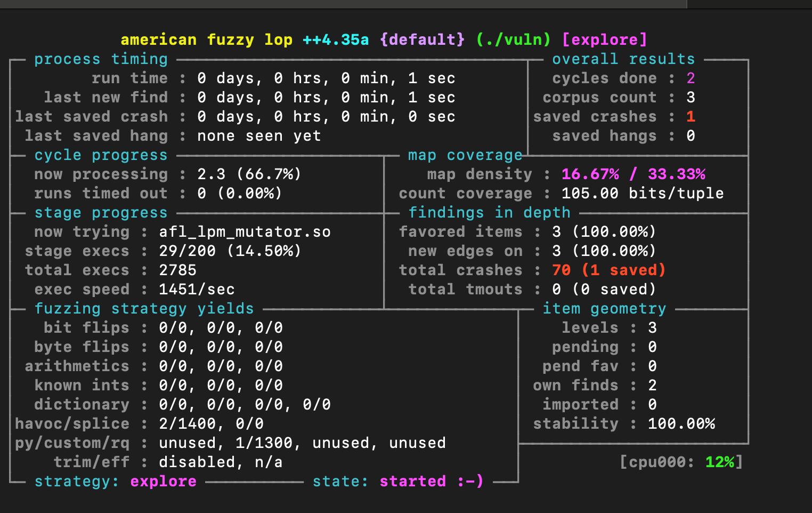Screen dimensions: 812x513
Task: Click the pending value '0'
Action: tap(652, 347)
